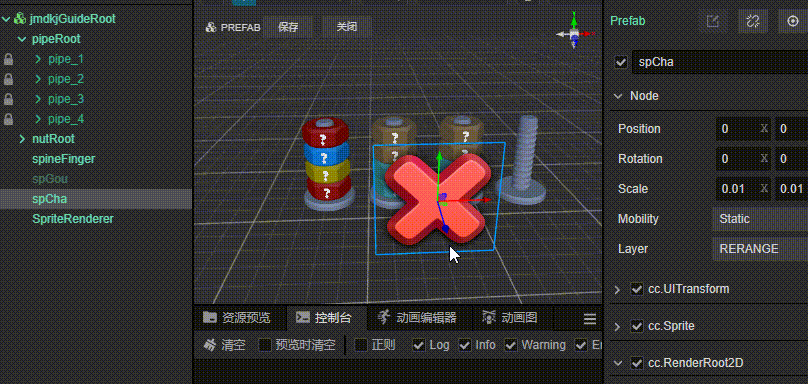This screenshot has height=384, width=808.
Task: Expand the cc.Sprite component
Action: point(617,326)
